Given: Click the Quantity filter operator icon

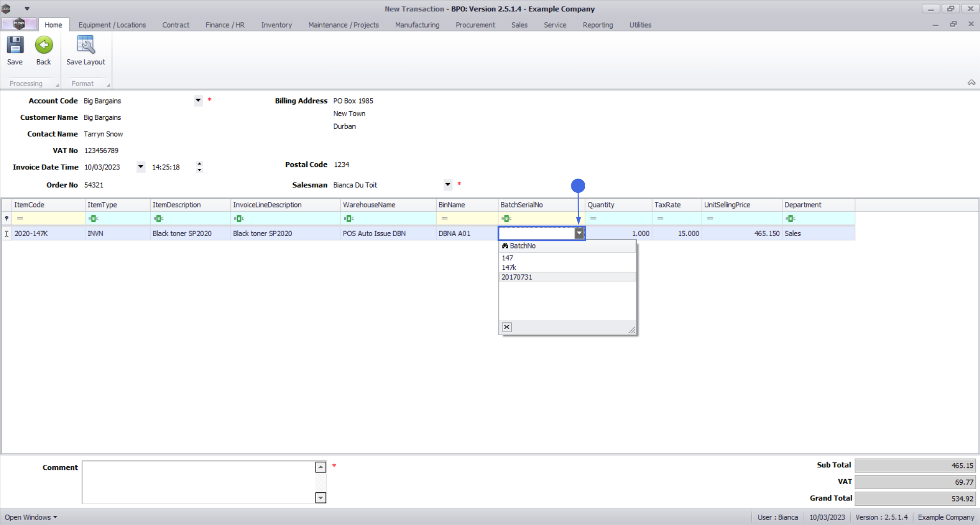Looking at the screenshot, I should 593,218.
